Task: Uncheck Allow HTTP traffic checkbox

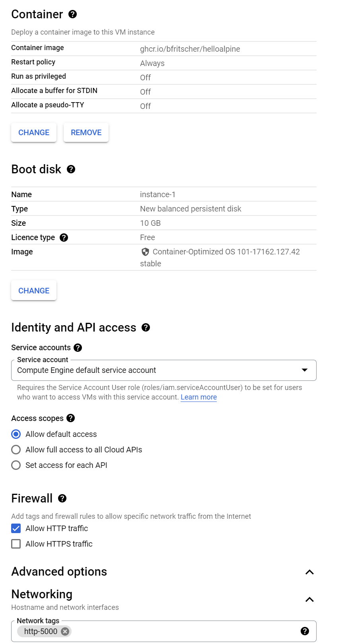Action: coord(16,528)
